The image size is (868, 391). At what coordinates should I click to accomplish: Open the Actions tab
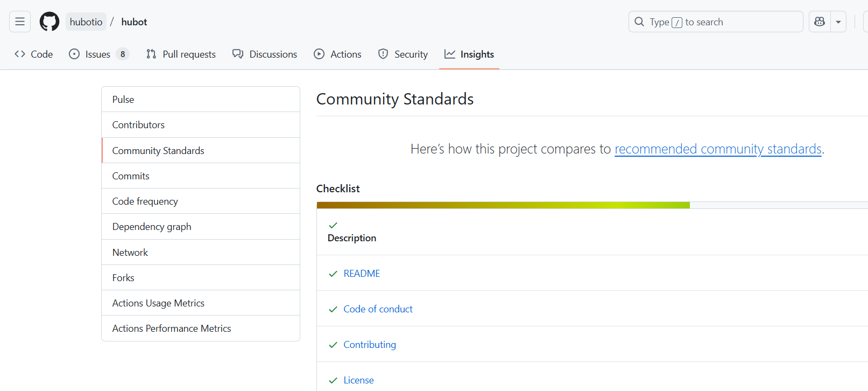click(x=338, y=54)
